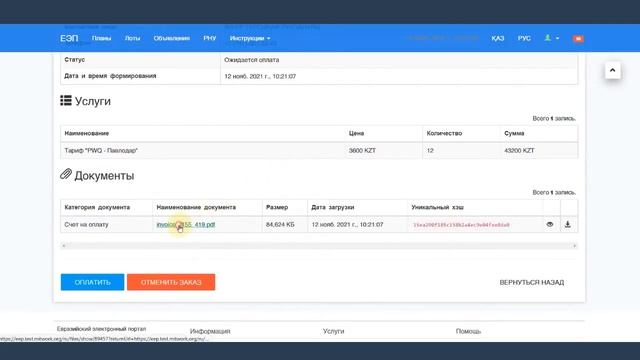Click the Информация footer heading
This screenshot has width=640, height=360.
(x=210, y=331)
